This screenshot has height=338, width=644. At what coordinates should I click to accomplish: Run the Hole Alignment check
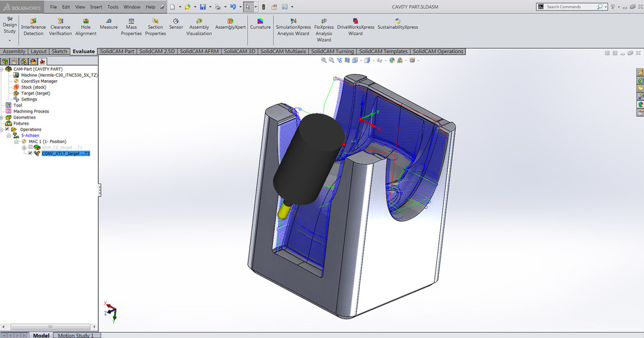[86, 27]
